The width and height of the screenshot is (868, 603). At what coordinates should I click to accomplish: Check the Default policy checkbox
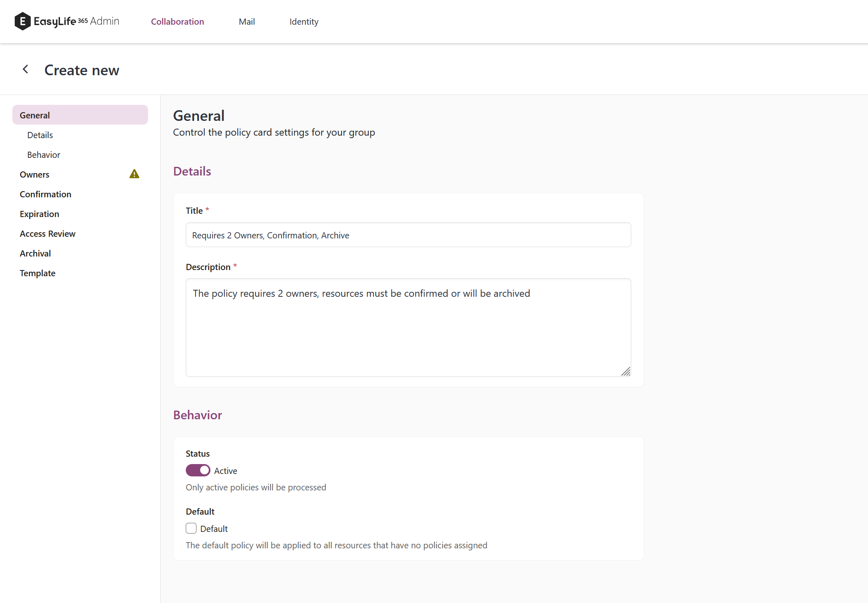(x=191, y=528)
